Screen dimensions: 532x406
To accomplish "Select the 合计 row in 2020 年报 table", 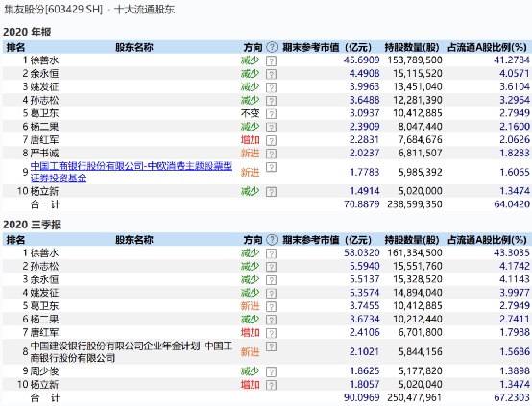I will point(266,204).
